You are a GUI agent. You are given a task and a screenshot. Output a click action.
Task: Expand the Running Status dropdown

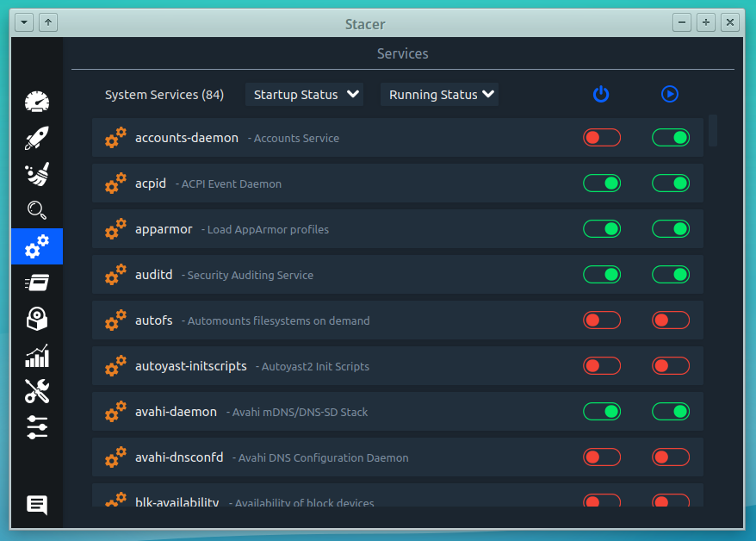[439, 95]
